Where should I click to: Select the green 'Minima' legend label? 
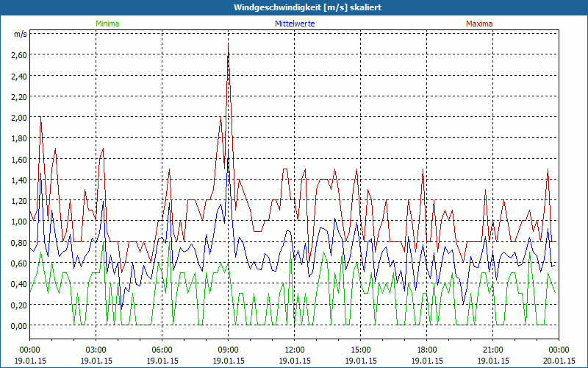click(x=107, y=24)
